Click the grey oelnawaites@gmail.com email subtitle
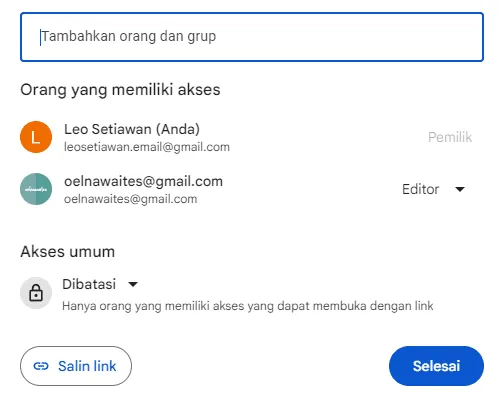503x401 pixels. tap(130, 199)
